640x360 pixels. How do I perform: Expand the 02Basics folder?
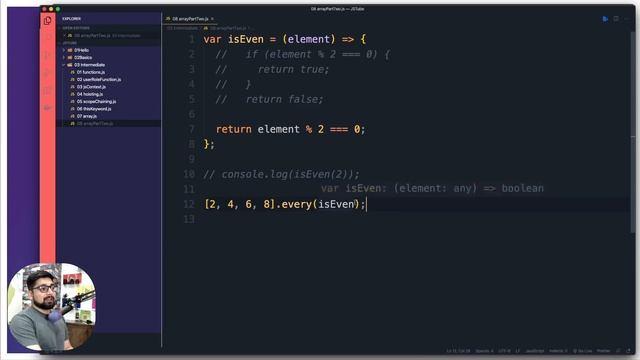(x=83, y=58)
